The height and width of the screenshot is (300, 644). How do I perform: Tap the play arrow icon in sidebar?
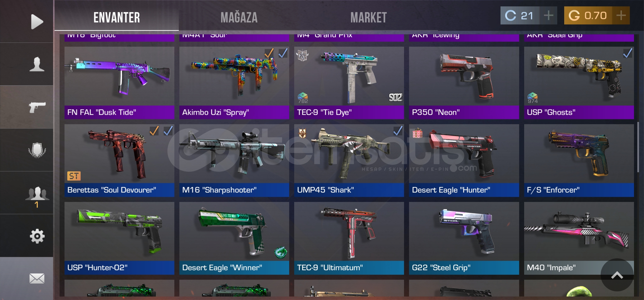tap(37, 21)
